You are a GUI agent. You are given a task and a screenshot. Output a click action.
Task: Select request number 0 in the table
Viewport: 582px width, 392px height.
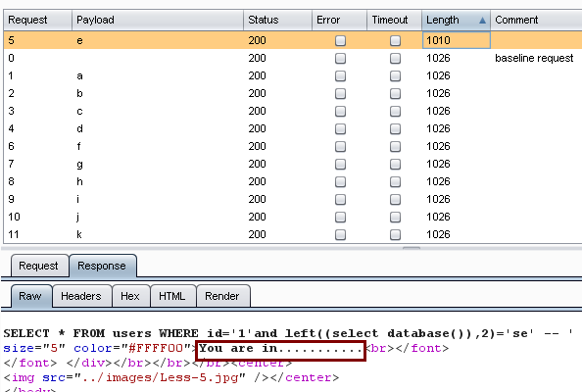pyautogui.click(x=11, y=58)
